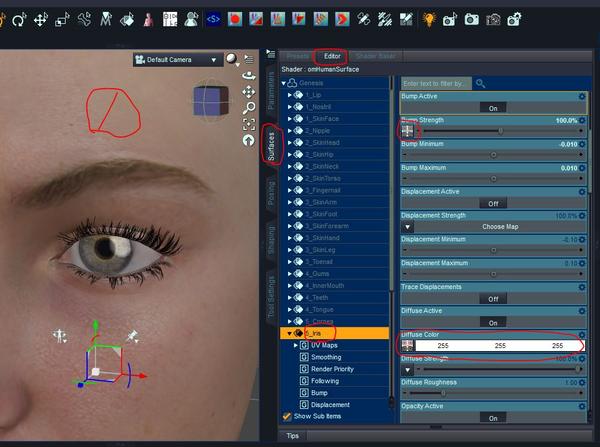Click the Diffuse Roughness slider handle
The image size is (600, 447).
[443, 393]
